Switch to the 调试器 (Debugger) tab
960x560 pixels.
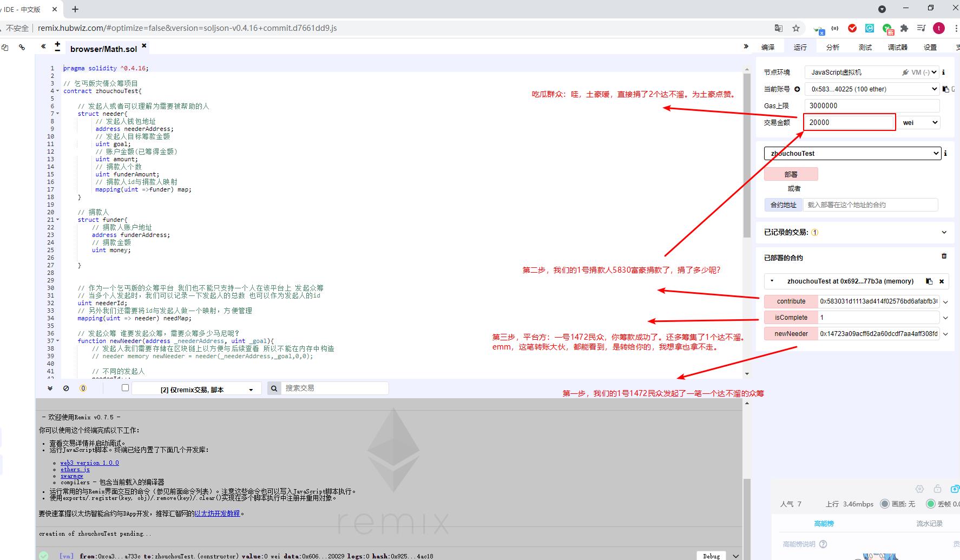tap(898, 48)
